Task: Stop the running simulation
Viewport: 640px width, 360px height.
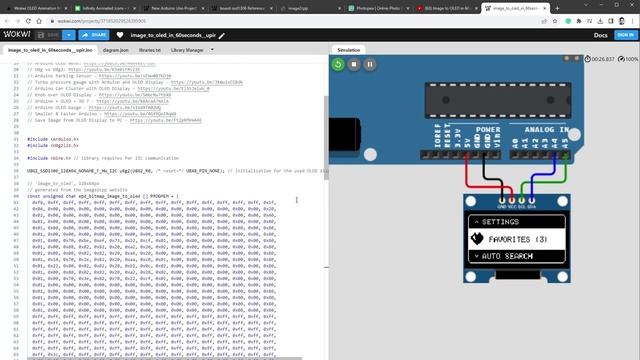Action: (354, 64)
